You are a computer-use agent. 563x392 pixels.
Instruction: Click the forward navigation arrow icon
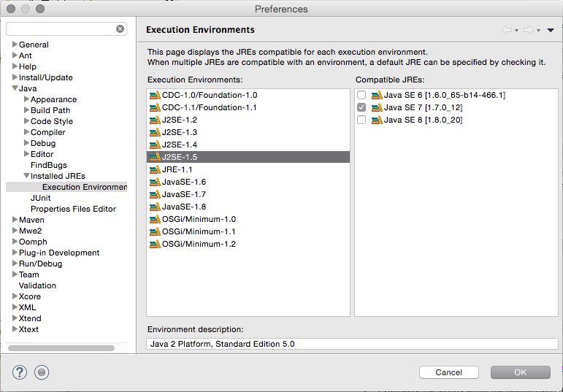pos(528,30)
